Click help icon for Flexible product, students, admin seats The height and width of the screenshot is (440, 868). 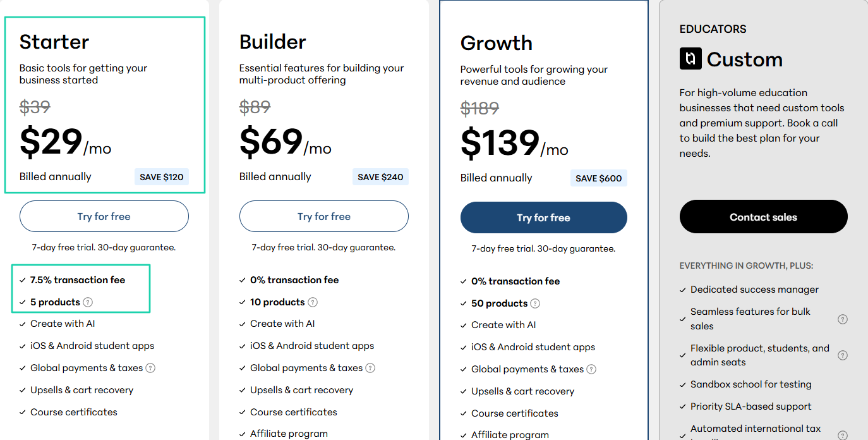pyautogui.click(x=843, y=355)
